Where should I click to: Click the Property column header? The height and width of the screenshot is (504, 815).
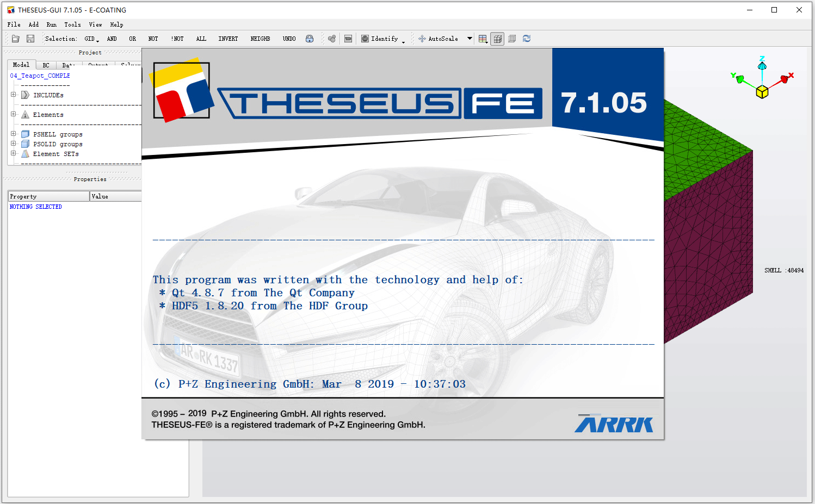pos(48,196)
